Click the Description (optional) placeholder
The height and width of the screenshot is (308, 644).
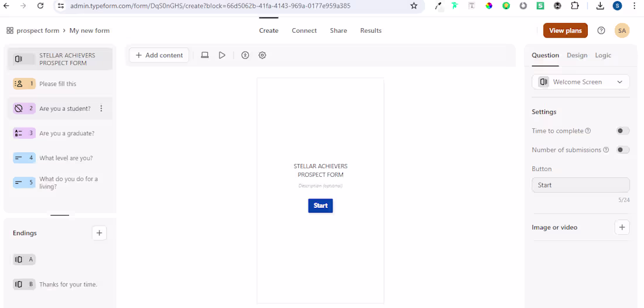(x=320, y=186)
